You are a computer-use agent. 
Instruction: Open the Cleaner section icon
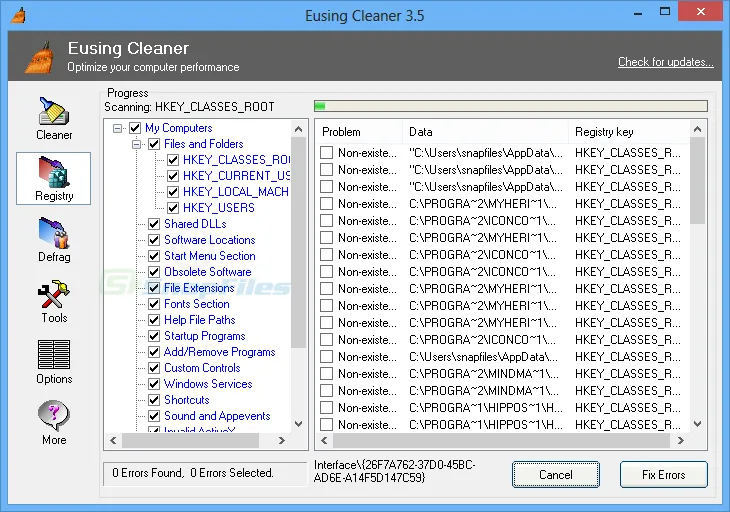click(x=54, y=111)
